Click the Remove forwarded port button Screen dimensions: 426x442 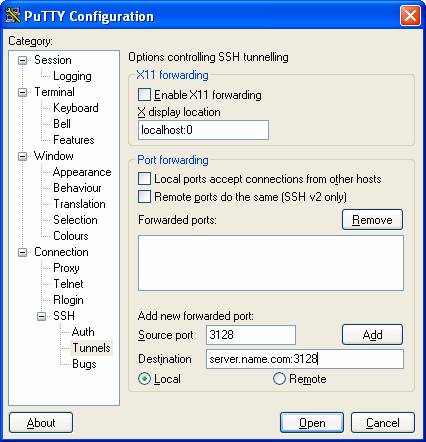(x=372, y=220)
